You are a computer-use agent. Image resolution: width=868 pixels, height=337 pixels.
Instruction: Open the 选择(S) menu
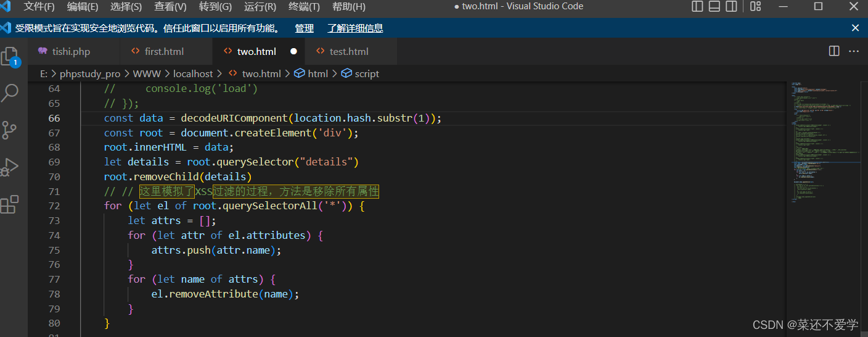coord(126,7)
